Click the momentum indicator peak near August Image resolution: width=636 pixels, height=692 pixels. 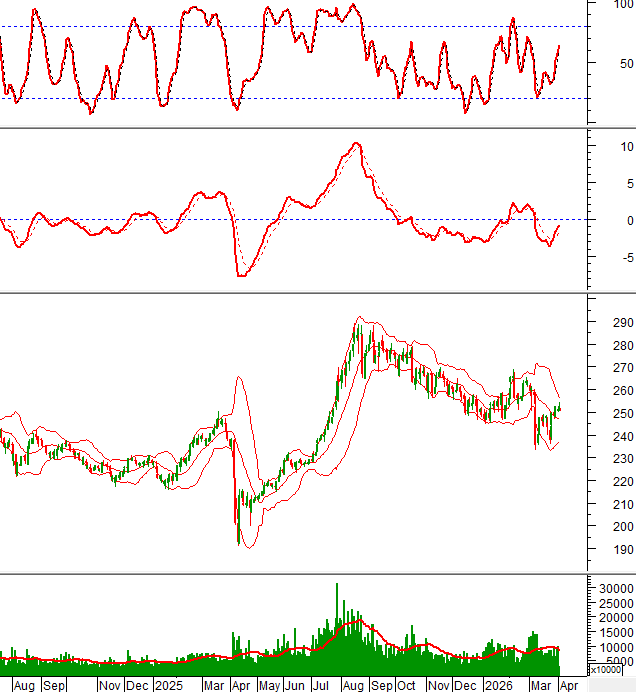tap(355, 144)
